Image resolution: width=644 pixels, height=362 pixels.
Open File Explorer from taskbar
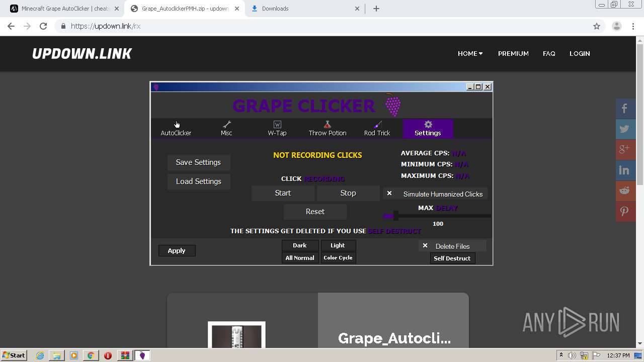click(56, 355)
